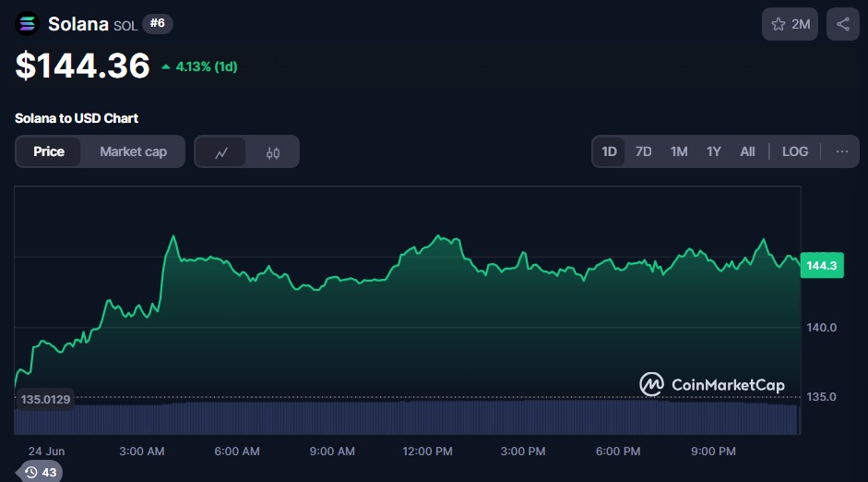Click the Solana to USD Chart title
Screen dimensions: 868x482
pyautogui.click(x=77, y=118)
